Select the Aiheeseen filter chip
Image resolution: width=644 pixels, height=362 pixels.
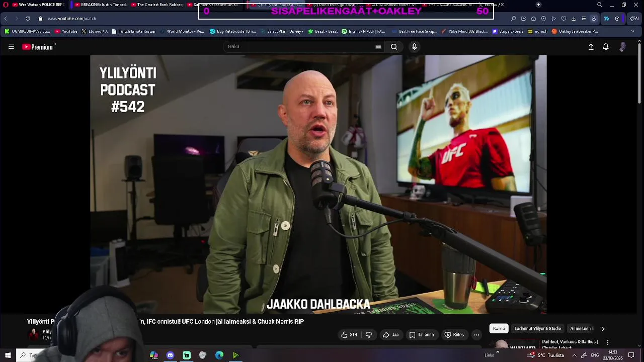point(581,329)
